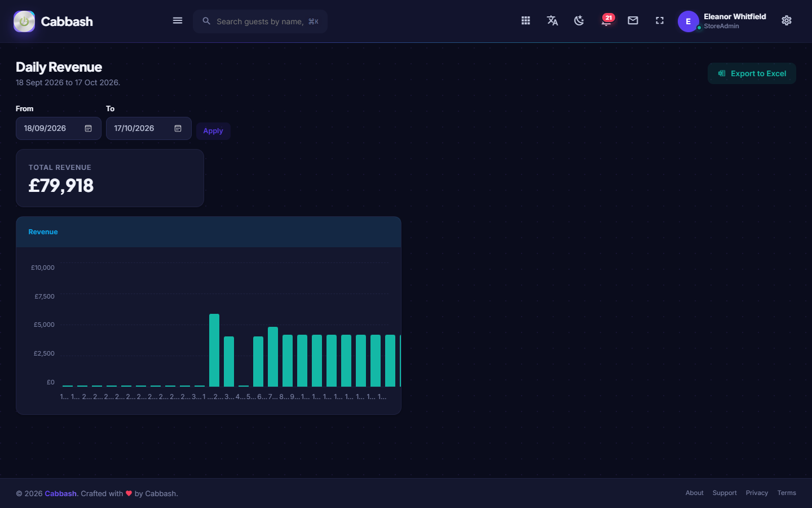The width and height of the screenshot is (812, 508).
Task: Open the About footer link
Action: [x=694, y=493]
